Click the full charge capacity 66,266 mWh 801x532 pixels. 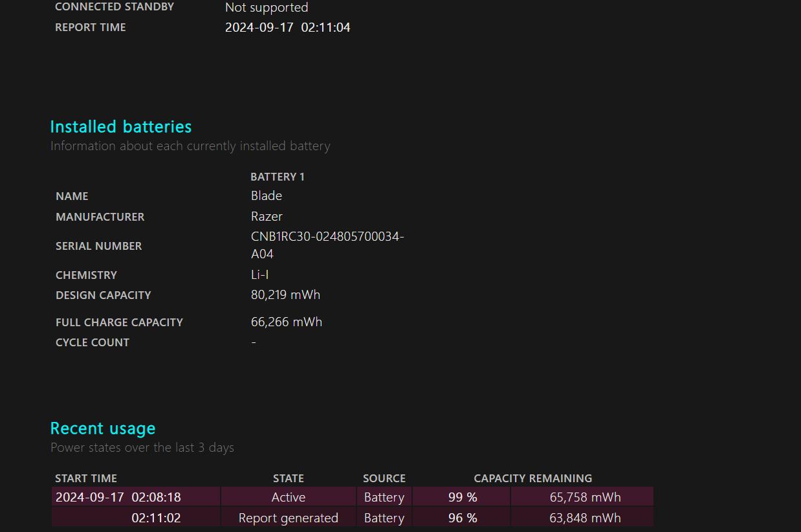coord(286,322)
